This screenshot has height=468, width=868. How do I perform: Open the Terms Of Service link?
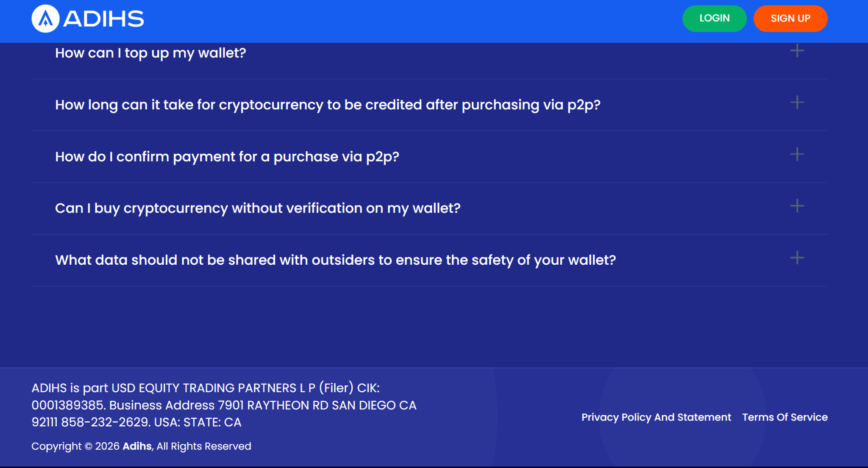click(x=785, y=417)
